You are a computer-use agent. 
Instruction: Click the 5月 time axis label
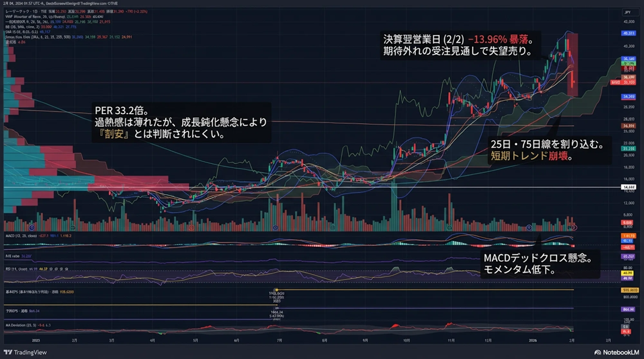click(x=195, y=340)
